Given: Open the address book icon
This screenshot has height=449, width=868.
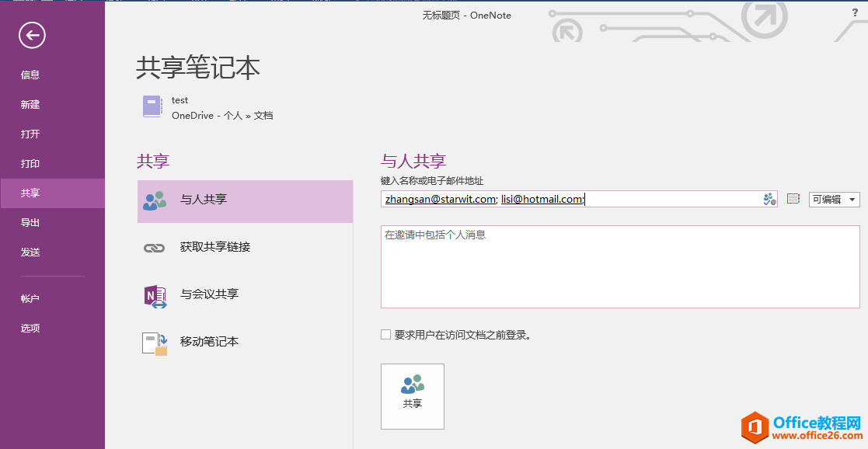Looking at the screenshot, I should 793,199.
